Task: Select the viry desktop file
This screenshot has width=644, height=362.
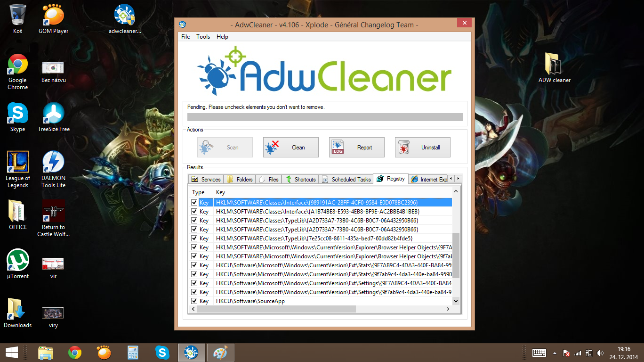Action: [54, 316]
